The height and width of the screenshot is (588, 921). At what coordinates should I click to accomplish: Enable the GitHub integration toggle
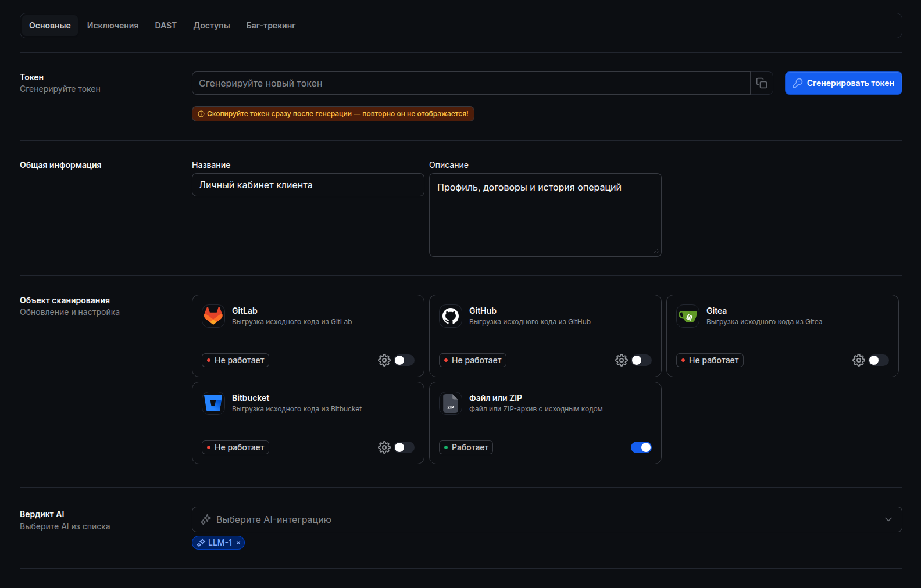point(641,360)
